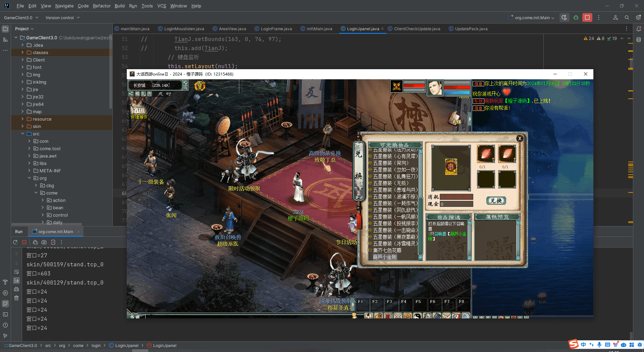The image size is (644, 352).
Task: Click the Print icon in the Run console
Action: coord(16,289)
